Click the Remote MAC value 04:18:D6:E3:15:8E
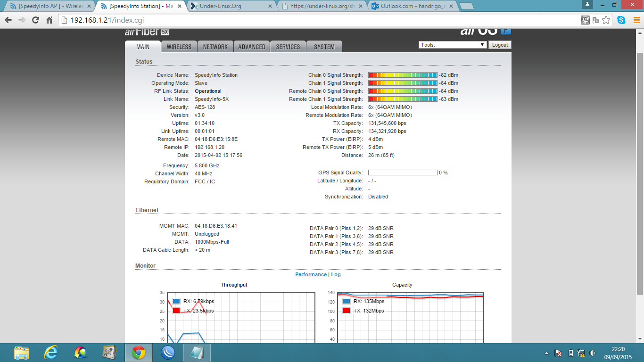644x362 pixels. tap(216, 139)
